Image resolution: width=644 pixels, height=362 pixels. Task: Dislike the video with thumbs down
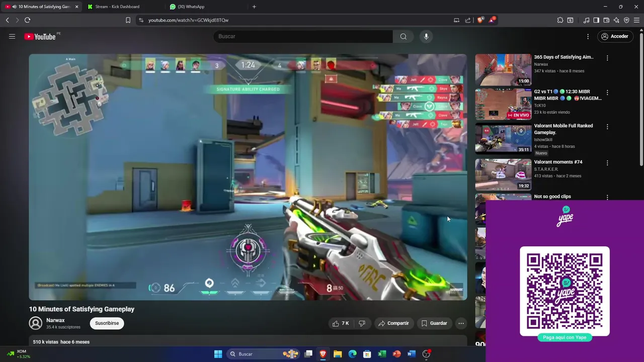click(x=362, y=323)
